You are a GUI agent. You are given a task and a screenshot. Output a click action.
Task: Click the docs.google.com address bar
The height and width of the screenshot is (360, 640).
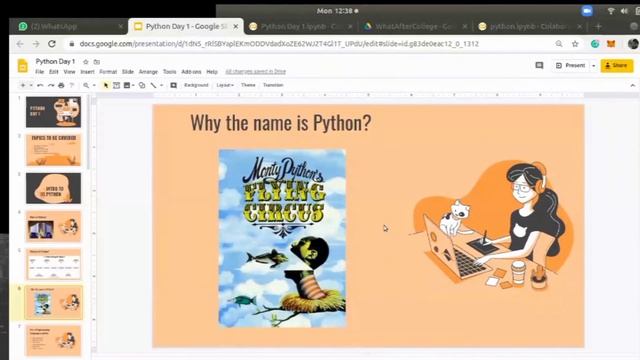pos(279,44)
